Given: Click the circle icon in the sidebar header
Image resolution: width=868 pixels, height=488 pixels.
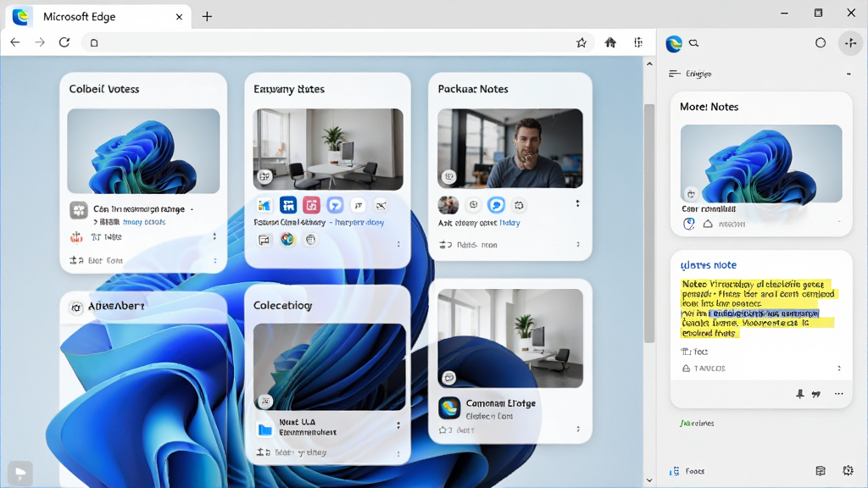Looking at the screenshot, I should click(821, 42).
